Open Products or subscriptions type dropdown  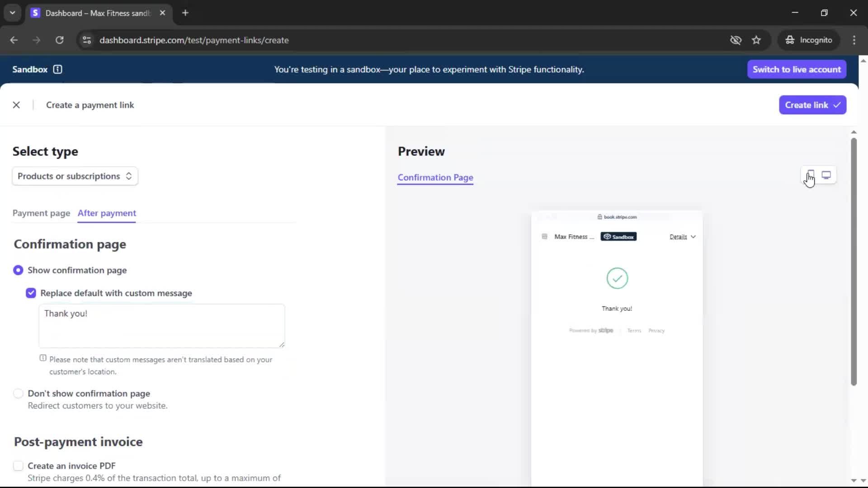75,176
